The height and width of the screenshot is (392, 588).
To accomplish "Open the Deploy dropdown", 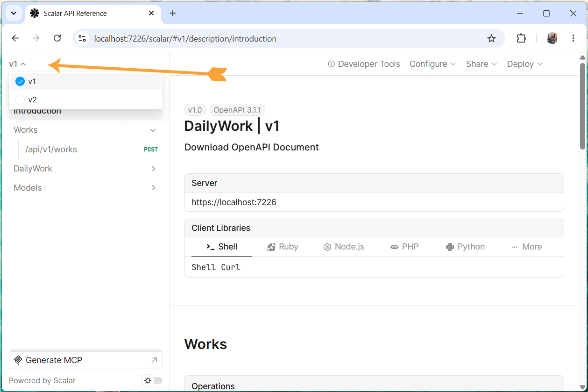I will 524,64.
